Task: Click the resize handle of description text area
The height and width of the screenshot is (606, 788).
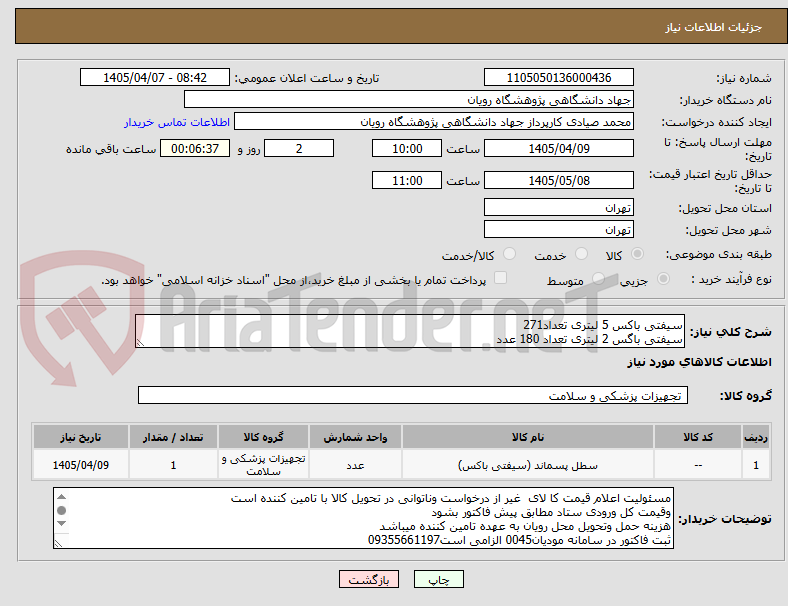Action: click(x=140, y=343)
